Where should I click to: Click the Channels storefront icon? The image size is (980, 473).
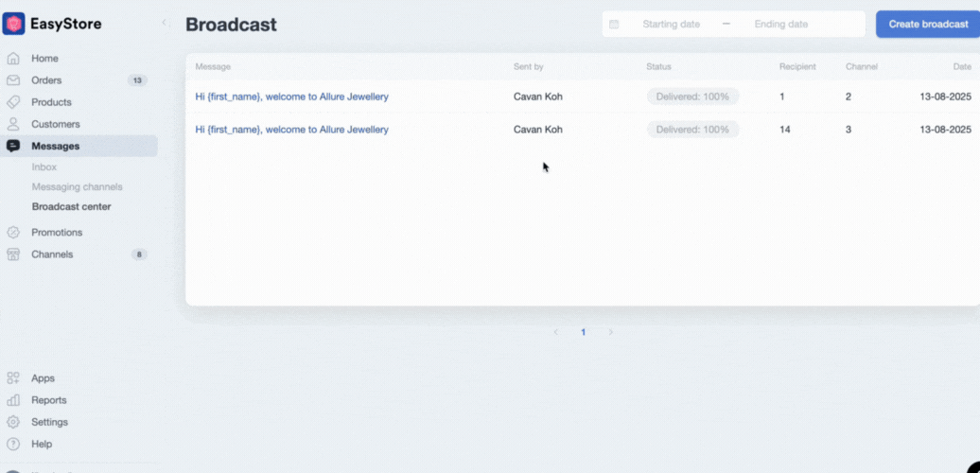point(13,254)
